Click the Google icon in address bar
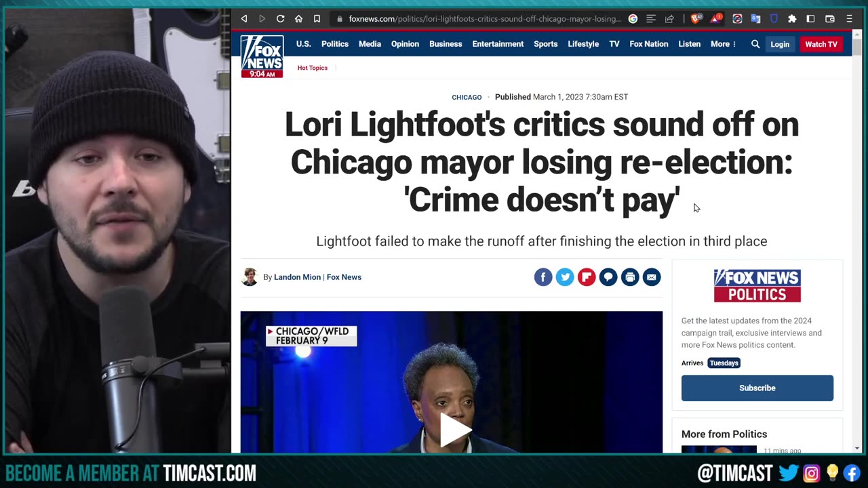868x488 pixels. [x=633, y=19]
